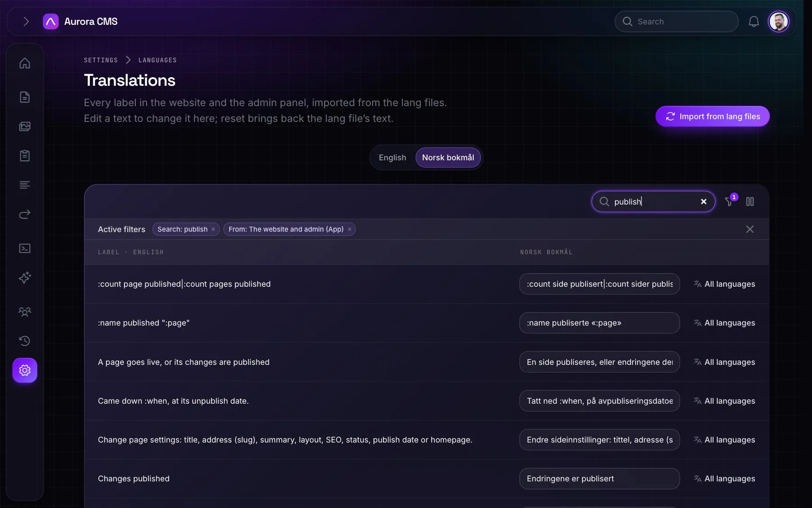Edit 'Tatt ned :when' translation field
This screenshot has height=508, width=812.
(x=600, y=401)
